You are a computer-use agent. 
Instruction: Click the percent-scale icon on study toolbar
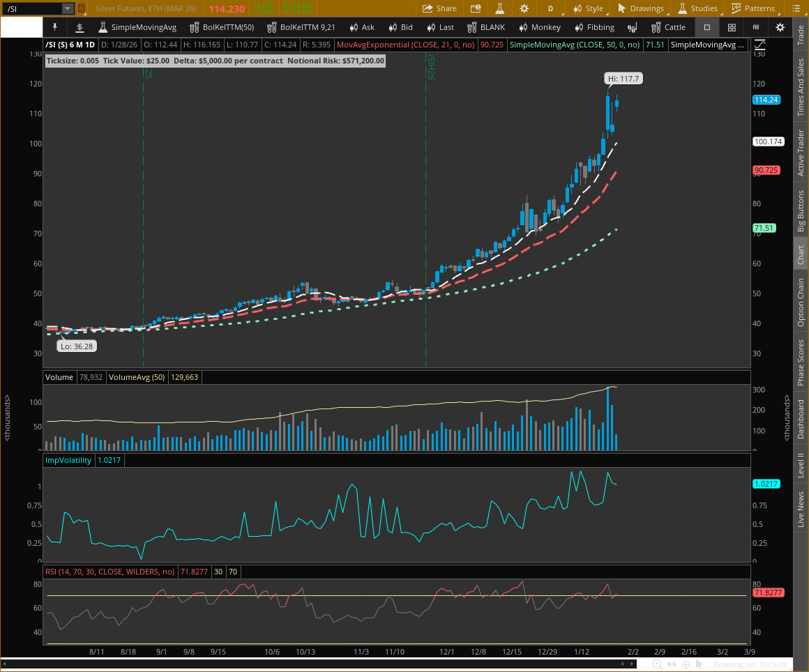coord(632,27)
